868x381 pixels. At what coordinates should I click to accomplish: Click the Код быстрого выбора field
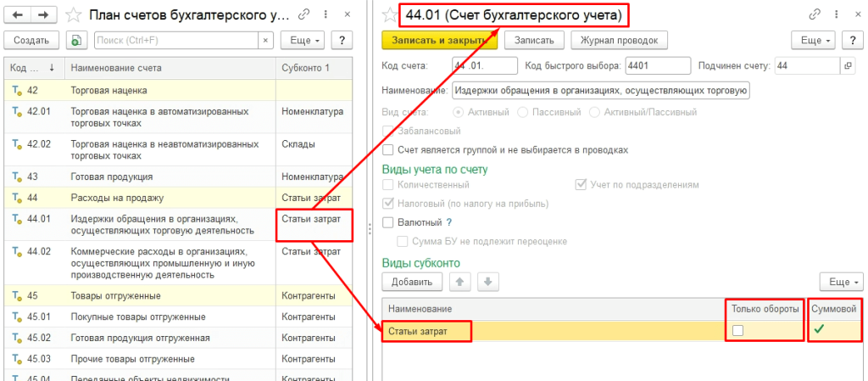tap(658, 65)
